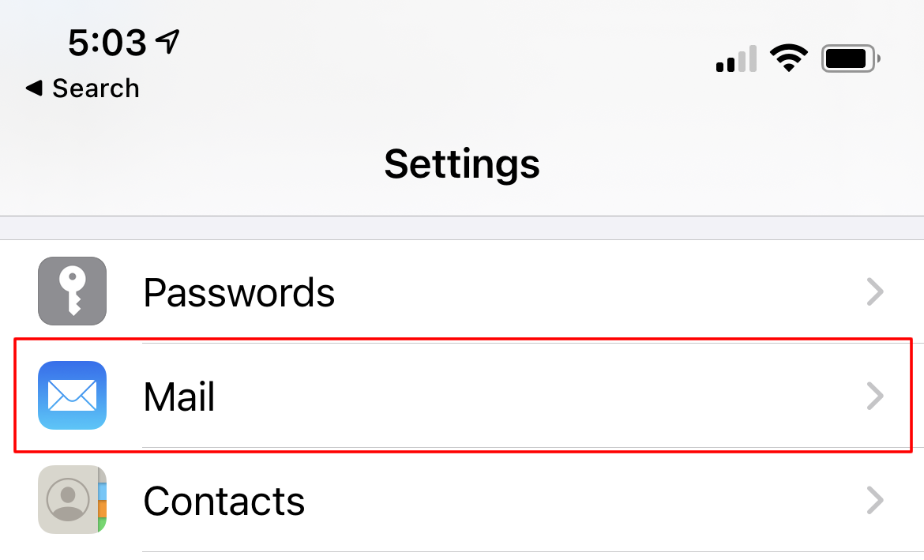Tap the back triangle before Search
This screenshot has width=924, height=560.
[34, 88]
